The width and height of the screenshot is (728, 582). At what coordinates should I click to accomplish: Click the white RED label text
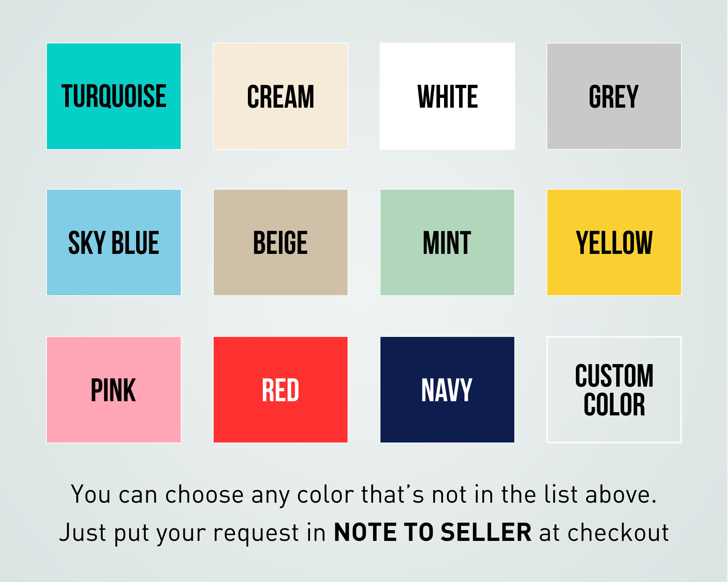pyautogui.click(x=281, y=390)
